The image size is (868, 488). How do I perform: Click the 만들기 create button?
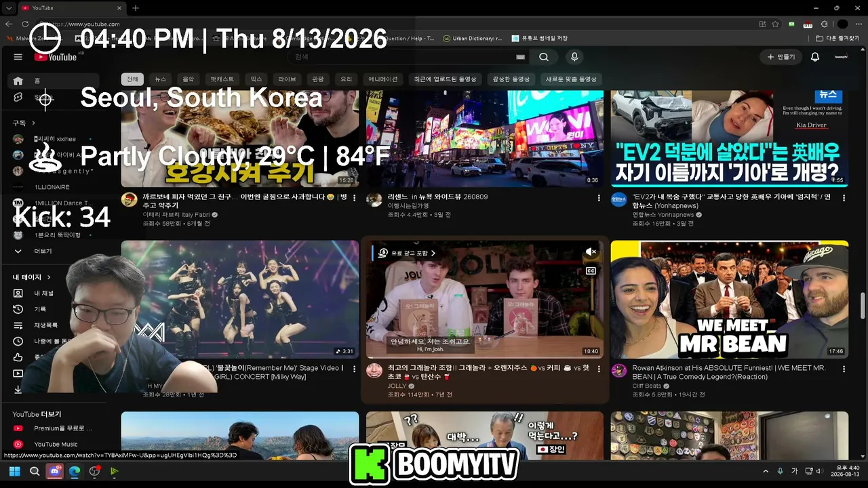(781, 57)
